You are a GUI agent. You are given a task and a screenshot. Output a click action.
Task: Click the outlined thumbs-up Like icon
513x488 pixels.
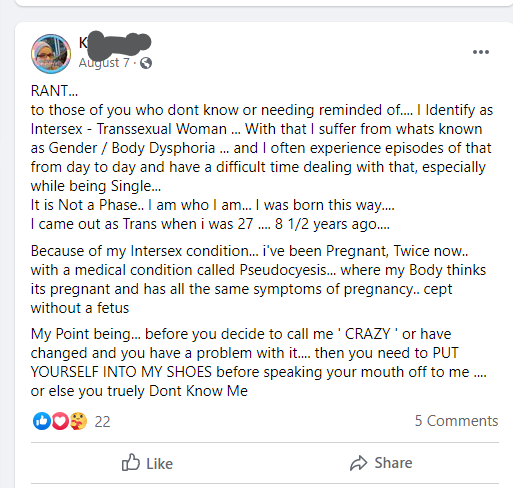point(130,462)
